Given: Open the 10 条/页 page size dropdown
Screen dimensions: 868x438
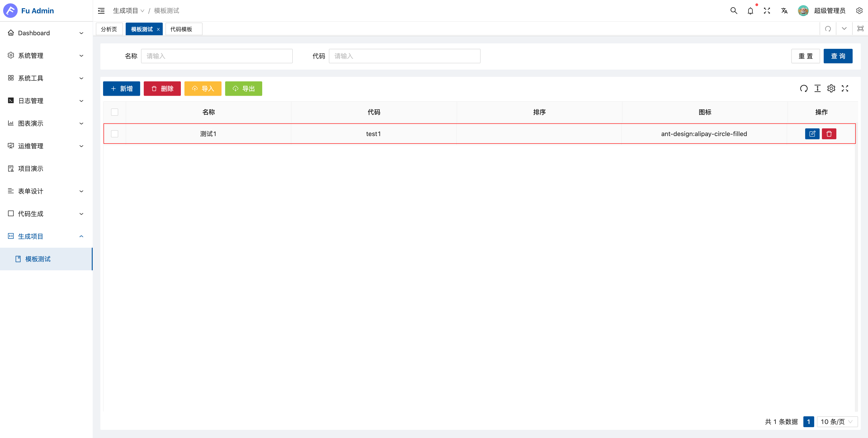Looking at the screenshot, I should click(837, 422).
